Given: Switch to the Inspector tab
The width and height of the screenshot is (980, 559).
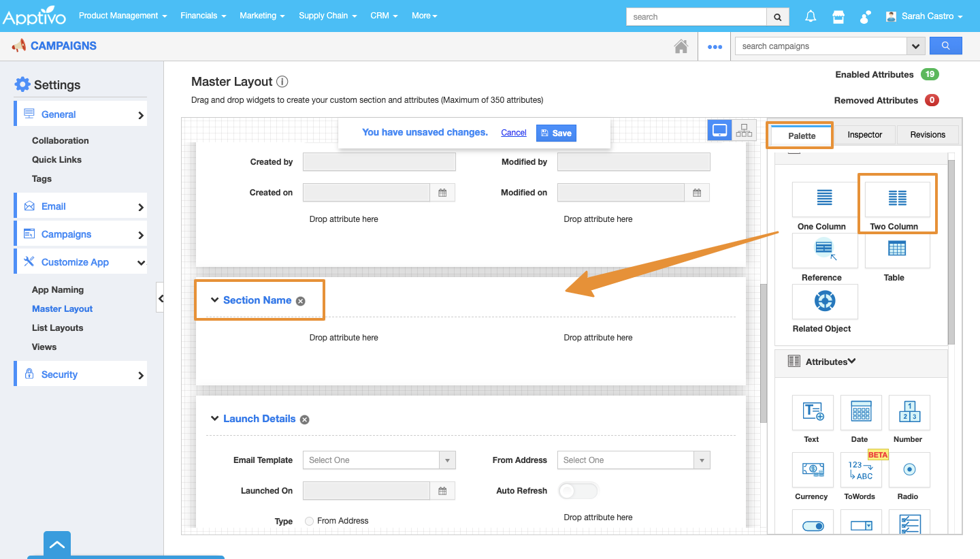Looking at the screenshot, I should 864,135.
